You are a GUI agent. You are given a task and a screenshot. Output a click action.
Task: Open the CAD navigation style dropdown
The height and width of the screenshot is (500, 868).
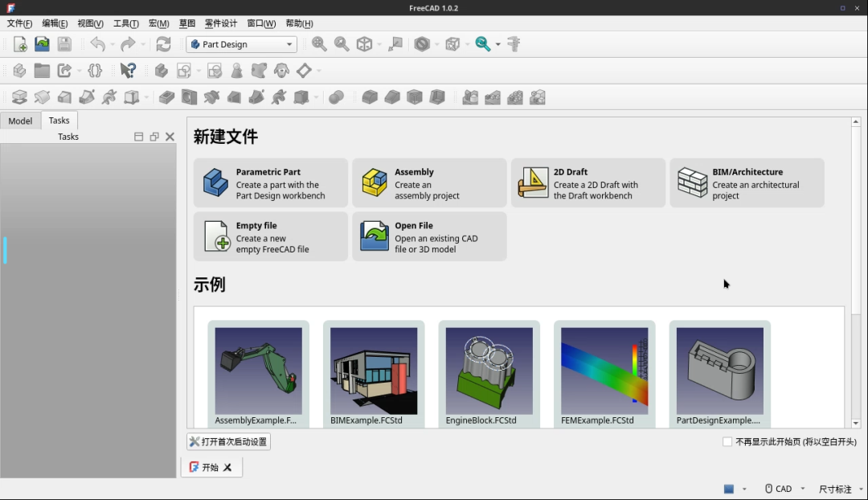pyautogui.click(x=784, y=488)
